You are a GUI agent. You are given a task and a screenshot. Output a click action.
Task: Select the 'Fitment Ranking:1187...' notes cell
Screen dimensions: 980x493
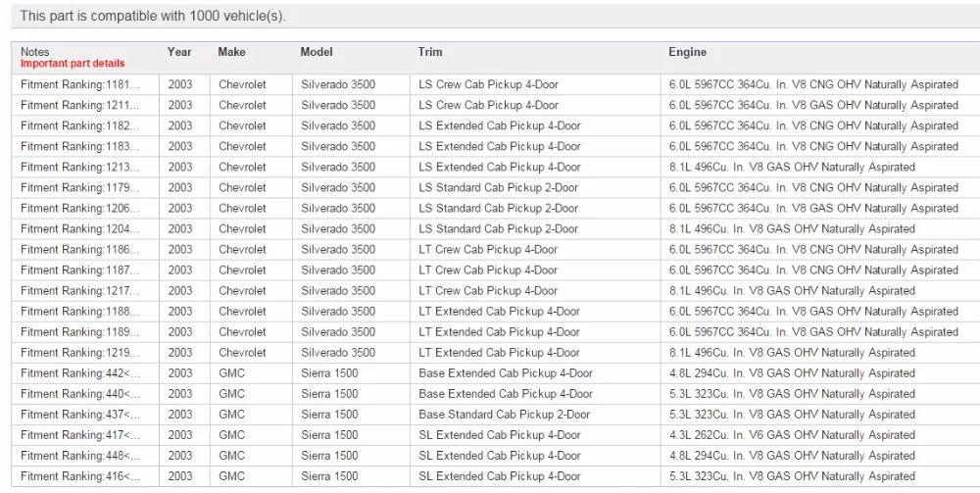pyautogui.click(x=85, y=270)
